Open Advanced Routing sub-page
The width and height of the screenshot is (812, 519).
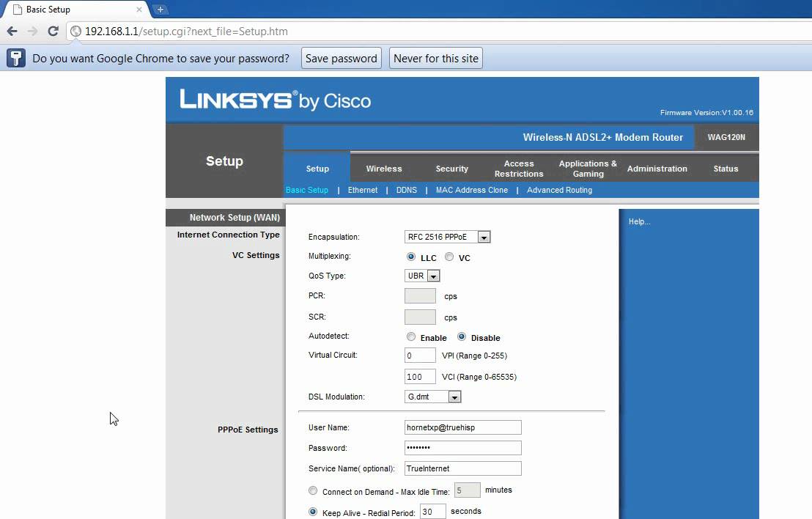(559, 190)
